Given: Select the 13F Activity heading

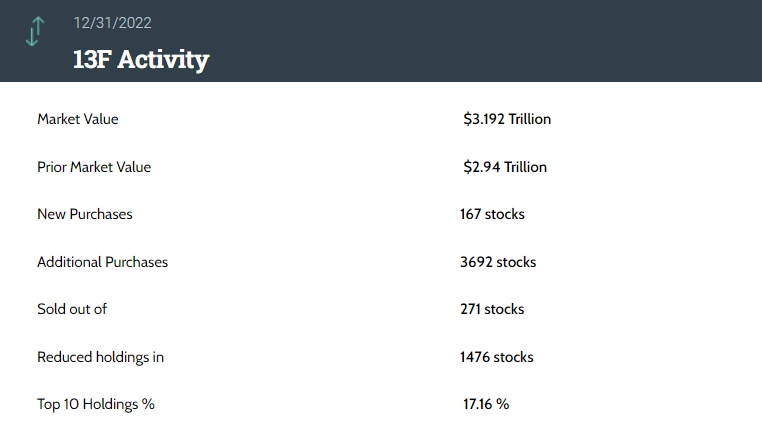Looking at the screenshot, I should pos(141,59).
